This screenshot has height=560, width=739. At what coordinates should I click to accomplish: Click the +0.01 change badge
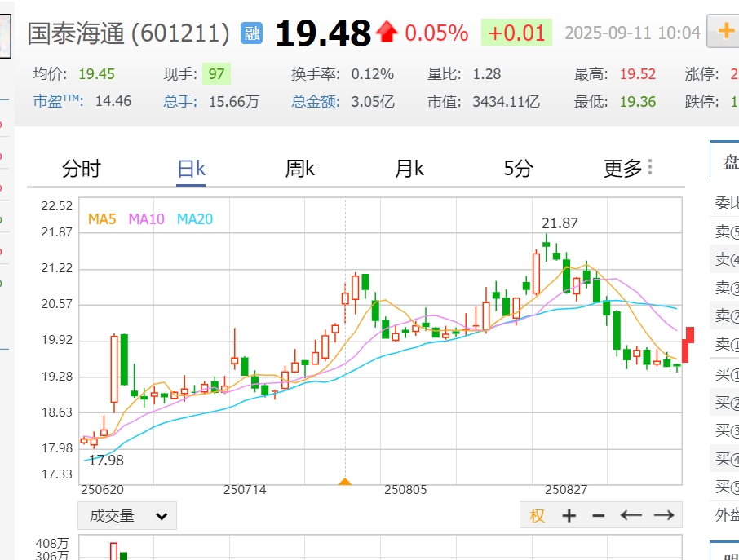point(516,33)
